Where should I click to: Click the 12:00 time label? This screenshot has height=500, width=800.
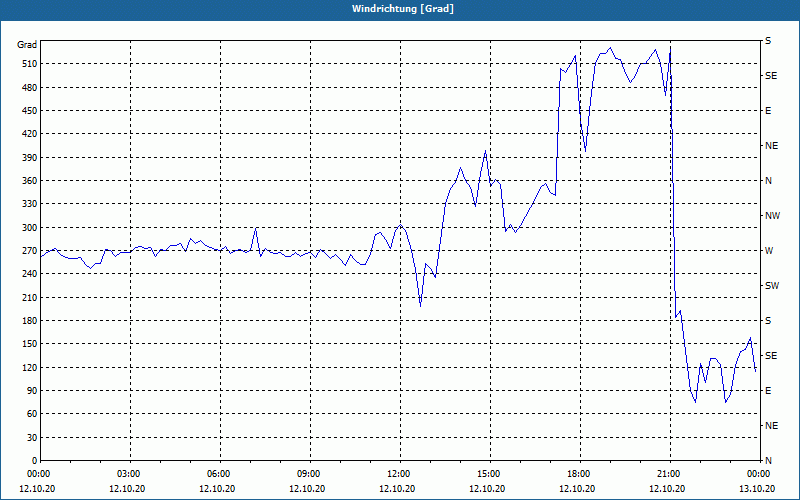(x=401, y=474)
